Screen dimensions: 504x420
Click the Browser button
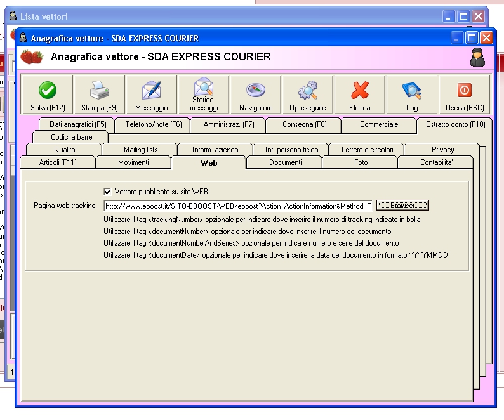[x=402, y=206]
